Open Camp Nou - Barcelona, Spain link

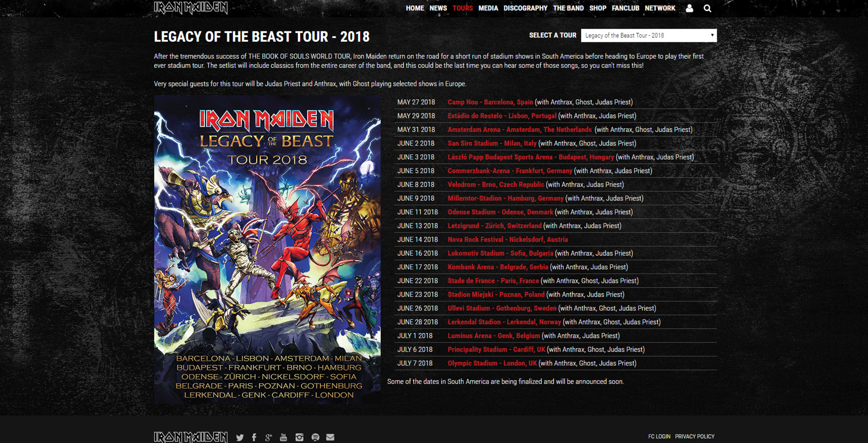(490, 102)
